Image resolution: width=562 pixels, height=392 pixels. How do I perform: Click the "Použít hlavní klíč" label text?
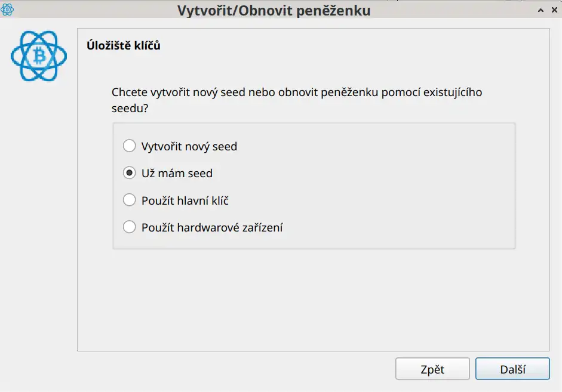(185, 200)
